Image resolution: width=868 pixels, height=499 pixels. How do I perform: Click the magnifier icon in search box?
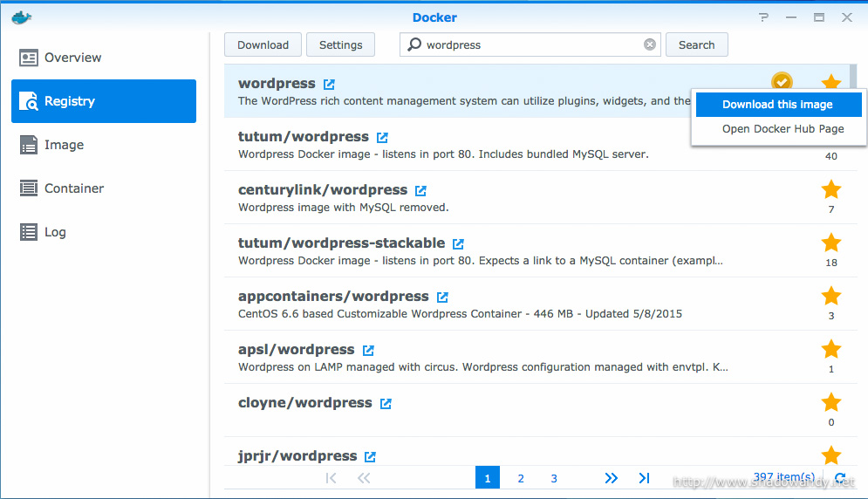tap(414, 44)
